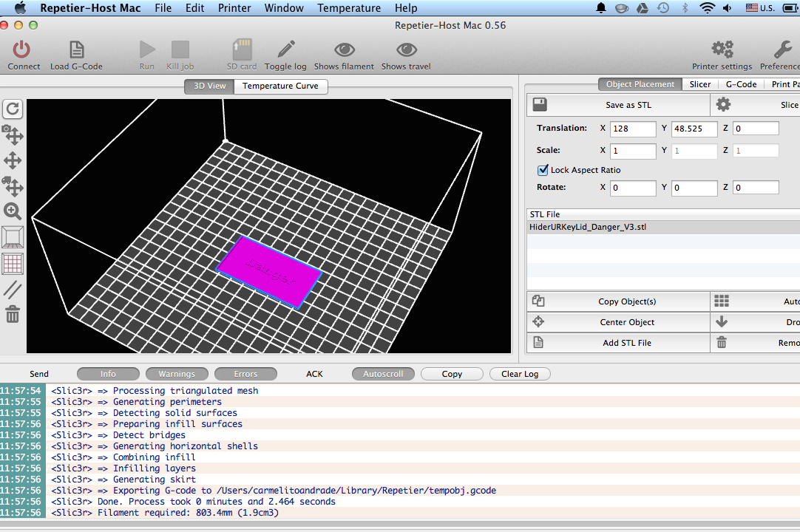Click the drop object down-arrow icon
The height and width of the screenshot is (532, 800).
722,321
